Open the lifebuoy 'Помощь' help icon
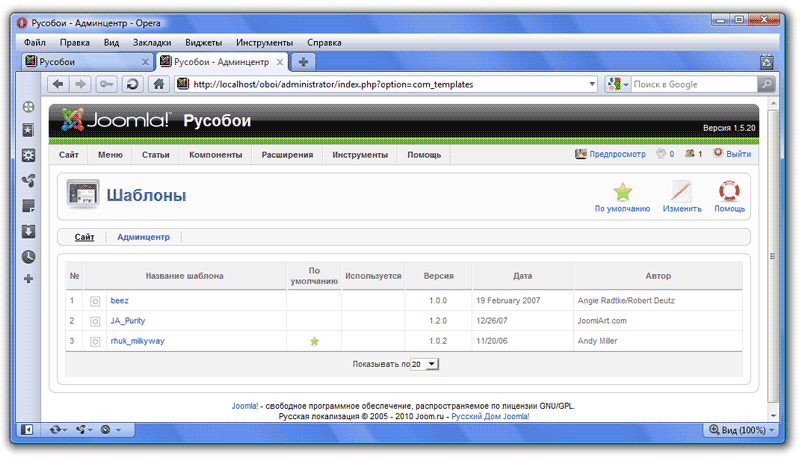Image resolution: width=800 pixels, height=474 pixels. pos(729,192)
